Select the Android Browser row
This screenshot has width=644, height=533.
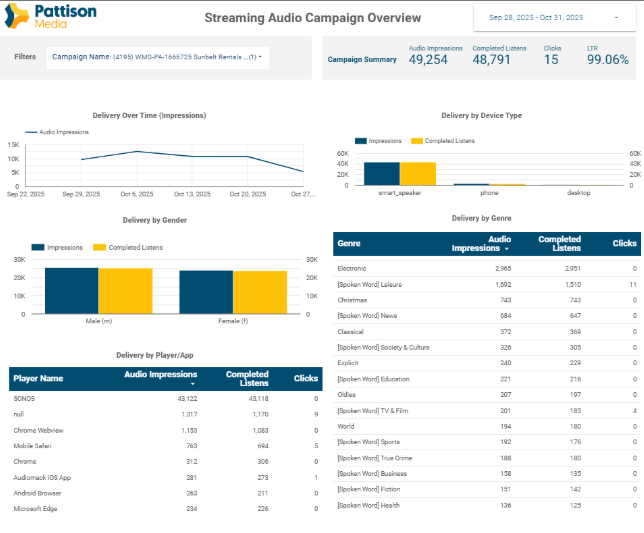coord(166,493)
